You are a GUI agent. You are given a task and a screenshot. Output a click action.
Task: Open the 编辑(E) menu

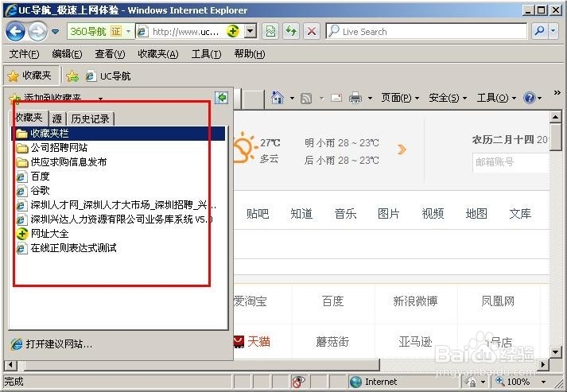[x=67, y=54]
